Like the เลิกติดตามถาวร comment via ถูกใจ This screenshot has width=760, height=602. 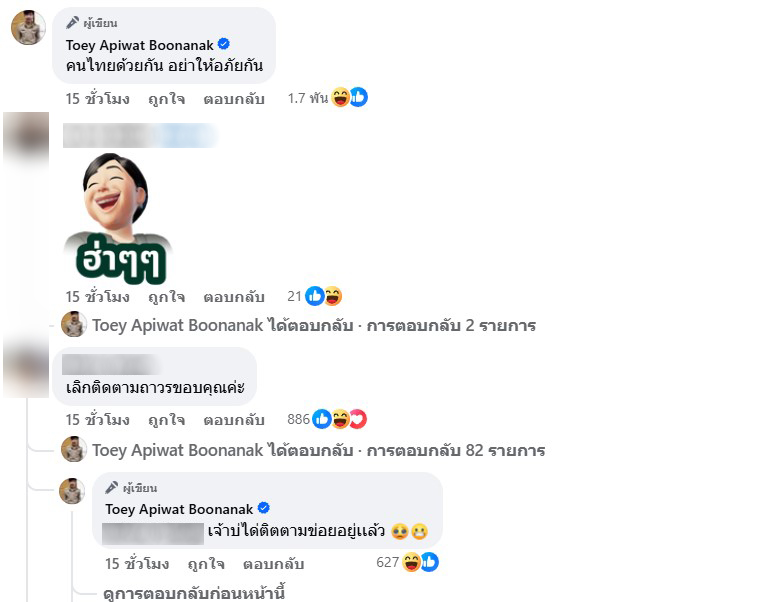click(x=166, y=420)
